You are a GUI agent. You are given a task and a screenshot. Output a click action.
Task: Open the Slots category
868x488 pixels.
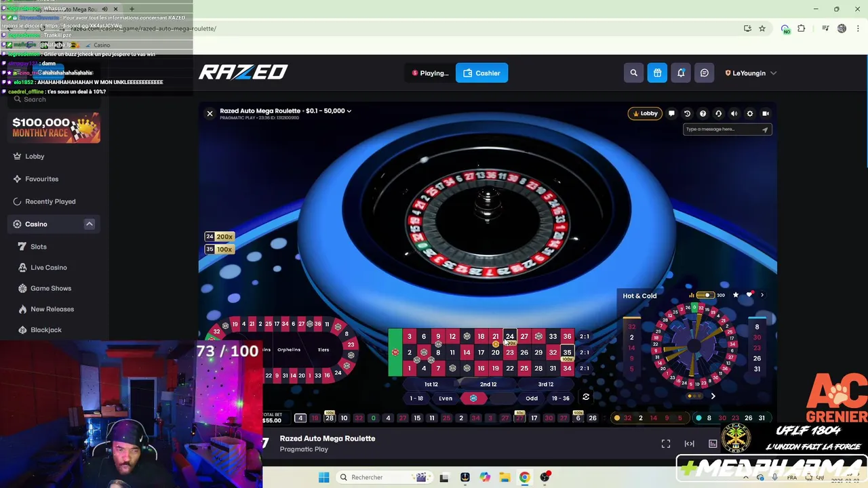tap(39, 247)
